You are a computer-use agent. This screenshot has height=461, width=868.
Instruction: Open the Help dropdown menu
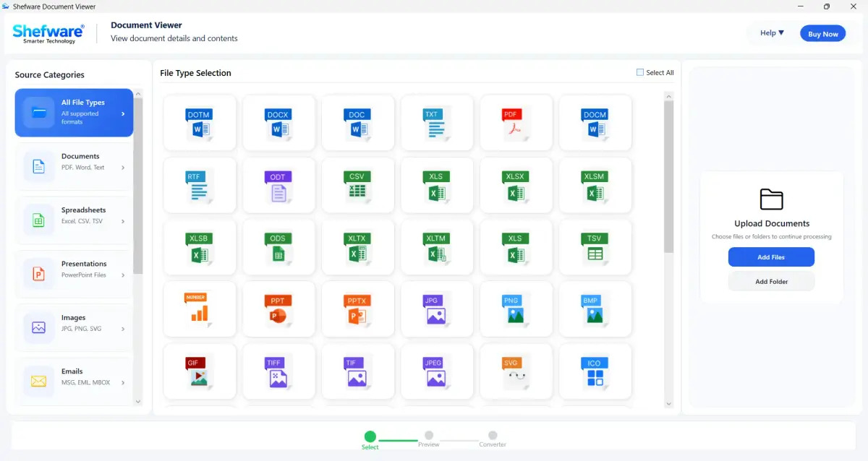772,33
